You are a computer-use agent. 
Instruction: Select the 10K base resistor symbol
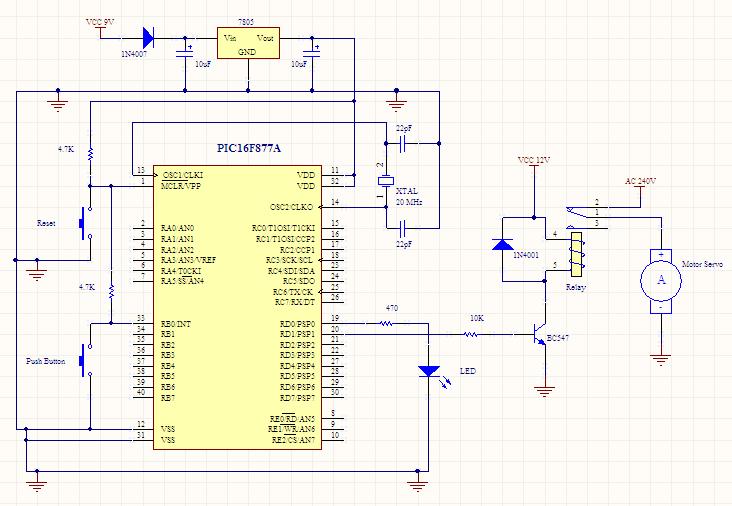[474, 334]
